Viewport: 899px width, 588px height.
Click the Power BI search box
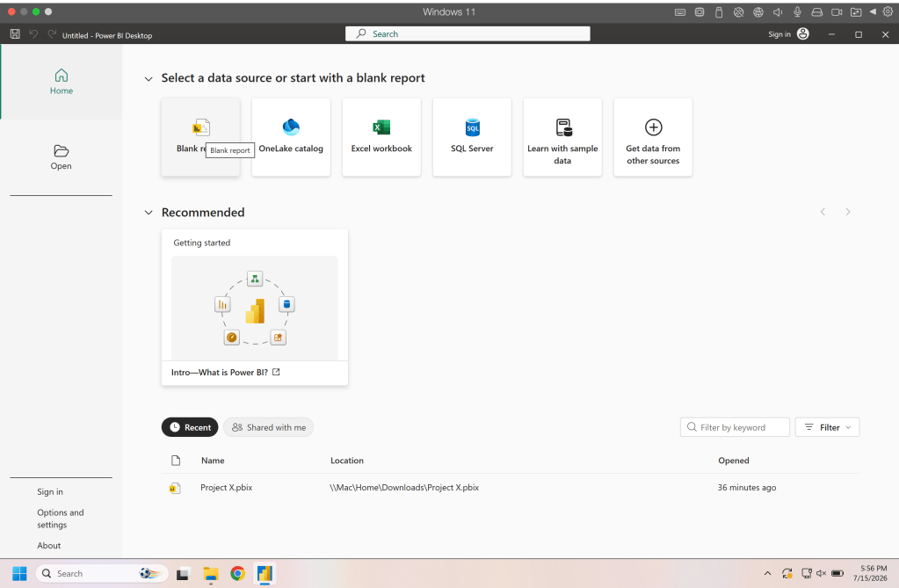click(x=468, y=34)
